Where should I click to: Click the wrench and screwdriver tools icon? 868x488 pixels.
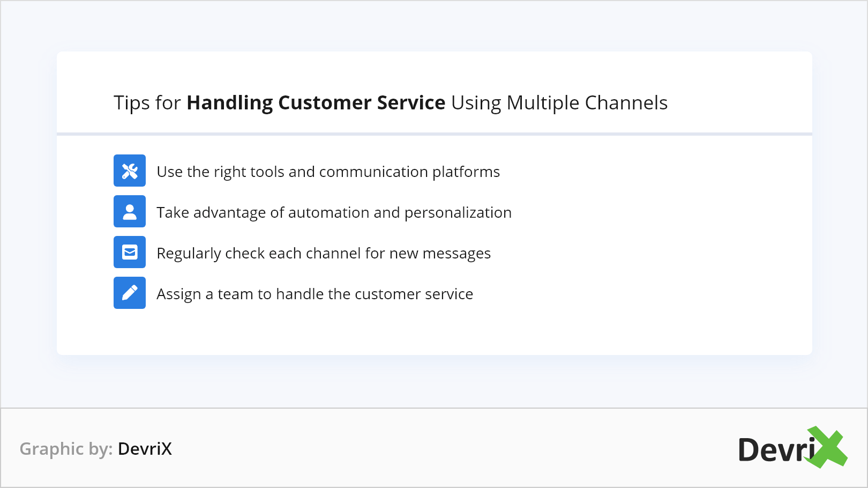130,171
